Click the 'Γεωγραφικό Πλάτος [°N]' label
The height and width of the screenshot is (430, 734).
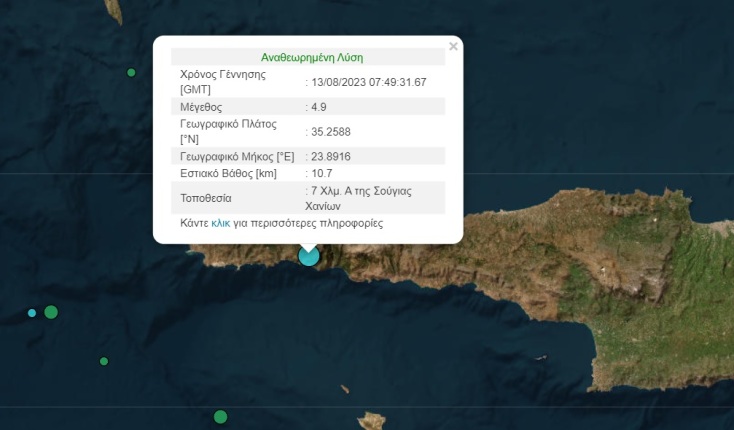(228, 131)
